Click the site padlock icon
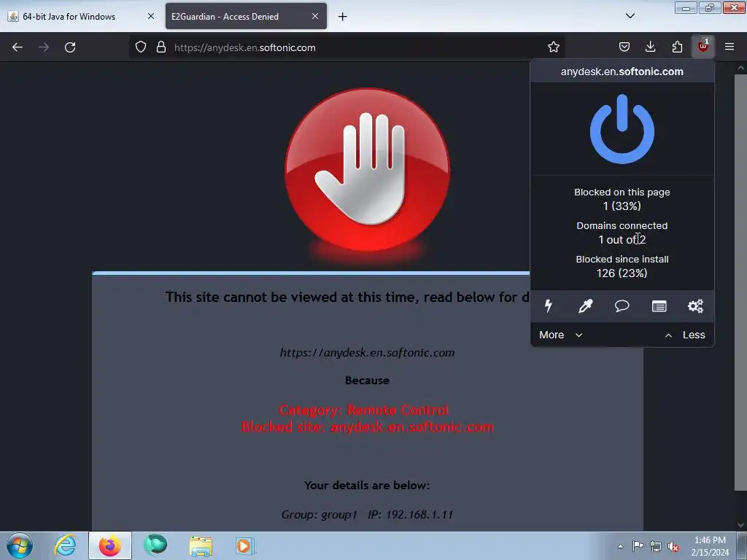Screen dimensions: 747x560 coord(161,47)
